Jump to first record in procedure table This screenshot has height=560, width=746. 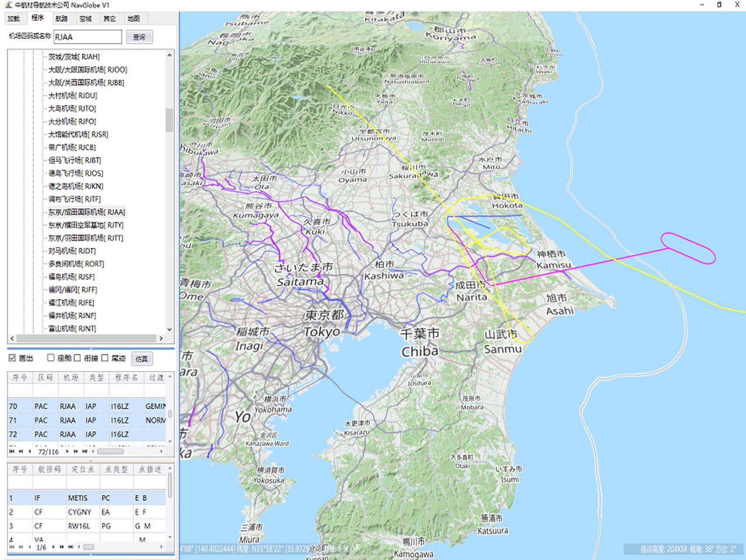[x=12, y=451]
